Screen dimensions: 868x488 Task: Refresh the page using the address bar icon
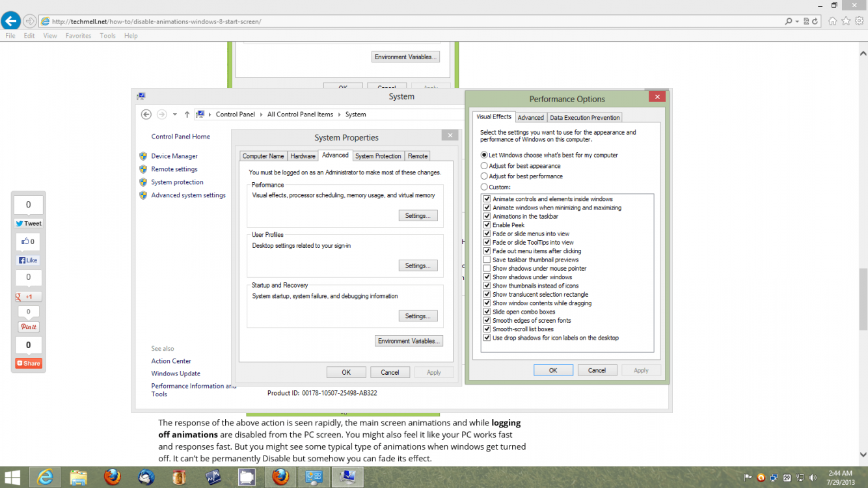[815, 21]
